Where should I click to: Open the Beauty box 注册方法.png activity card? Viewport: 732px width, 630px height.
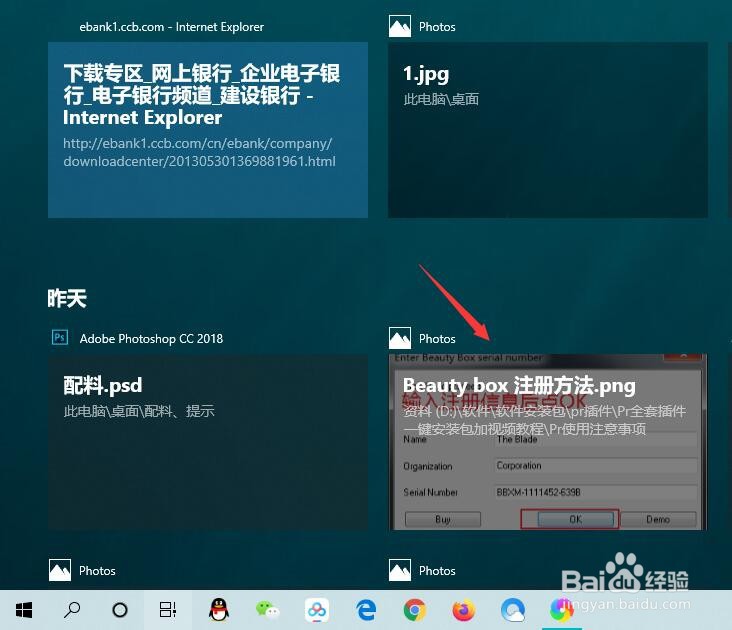click(548, 442)
